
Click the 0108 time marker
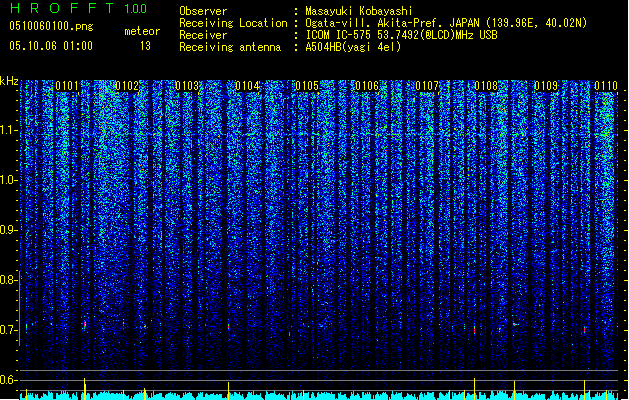(x=486, y=86)
